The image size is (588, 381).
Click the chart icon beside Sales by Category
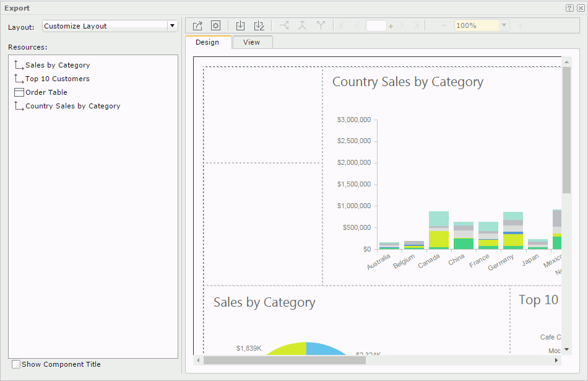click(19, 64)
